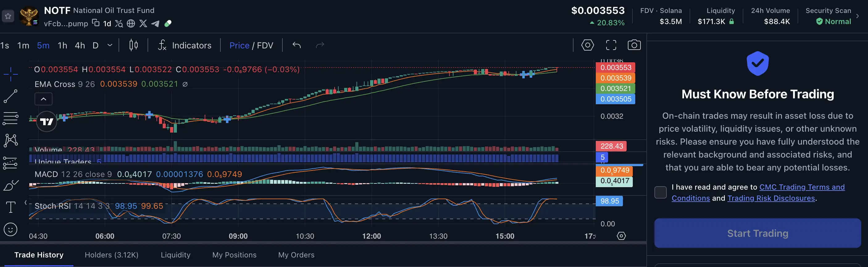The height and width of the screenshot is (267, 868).
Task: Switch to the My Positions tab
Action: click(x=234, y=255)
